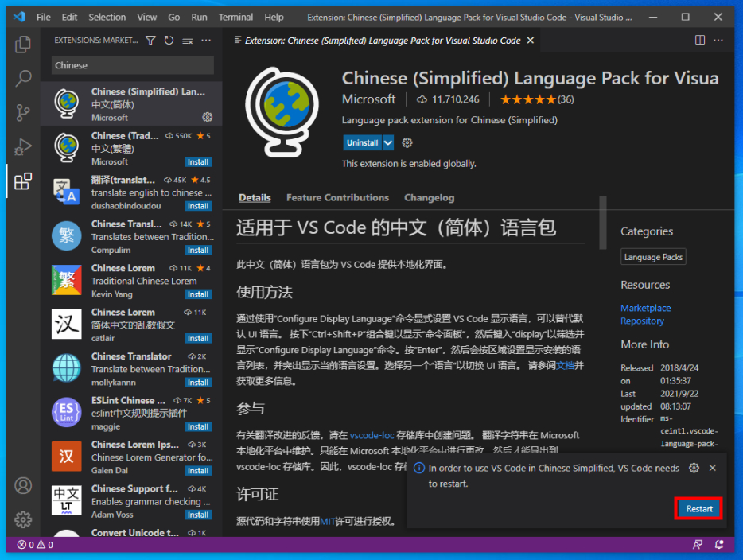The image size is (743, 560).
Task: Open the Marketplace resource link
Action: [x=645, y=308]
